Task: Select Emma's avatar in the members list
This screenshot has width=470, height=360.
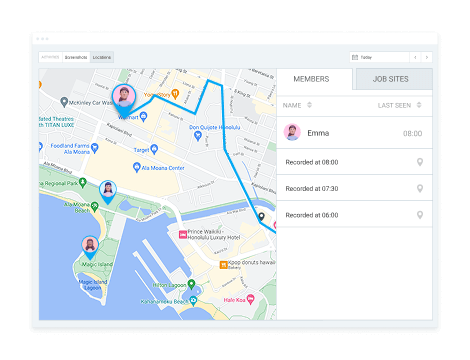Action: point(292,132)
